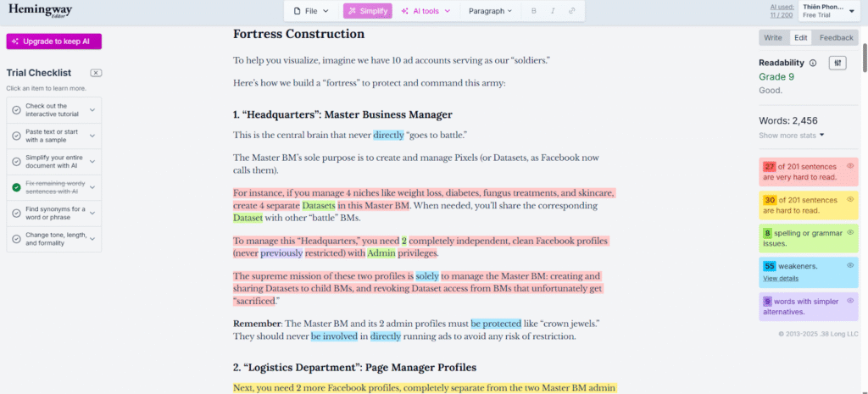Open the Thiên Phon... account dropdown

click(x=829, y=10)
